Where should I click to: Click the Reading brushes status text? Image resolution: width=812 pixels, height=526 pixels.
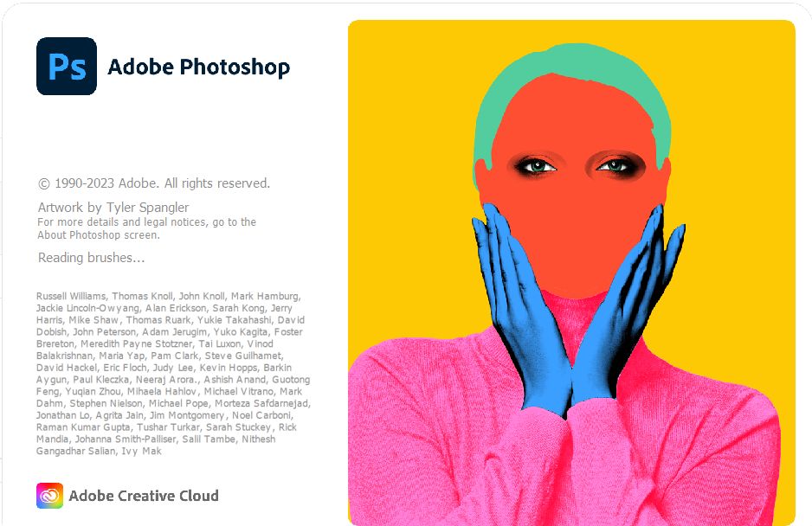(x=91, y=257)
